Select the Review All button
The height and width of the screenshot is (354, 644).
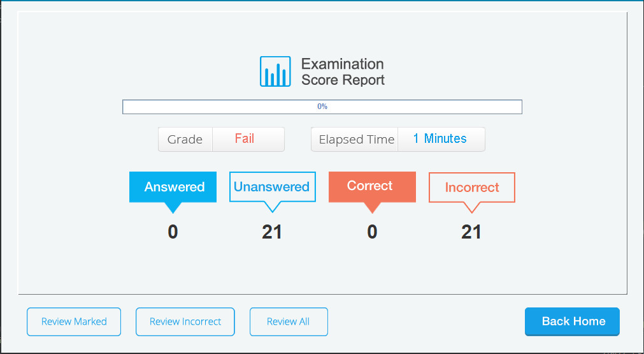pos(289,321)
